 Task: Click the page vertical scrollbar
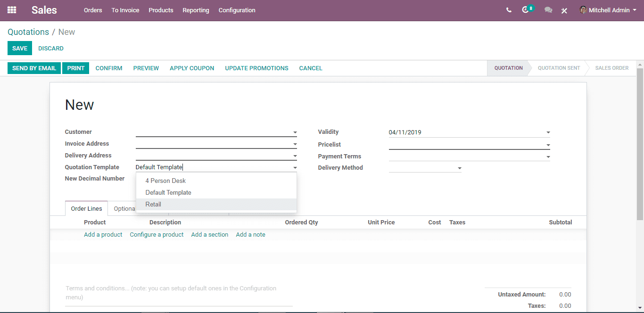[640, 144]
